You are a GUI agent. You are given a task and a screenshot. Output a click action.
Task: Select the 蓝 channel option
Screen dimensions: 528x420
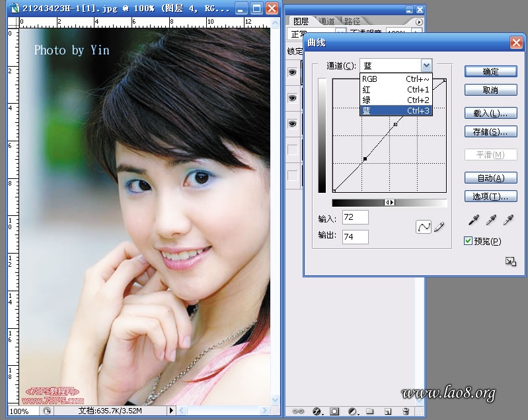396,110
